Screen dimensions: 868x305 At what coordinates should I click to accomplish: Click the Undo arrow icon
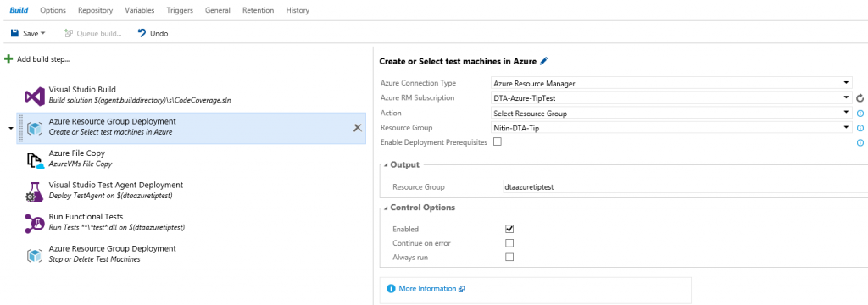(142, 33)
